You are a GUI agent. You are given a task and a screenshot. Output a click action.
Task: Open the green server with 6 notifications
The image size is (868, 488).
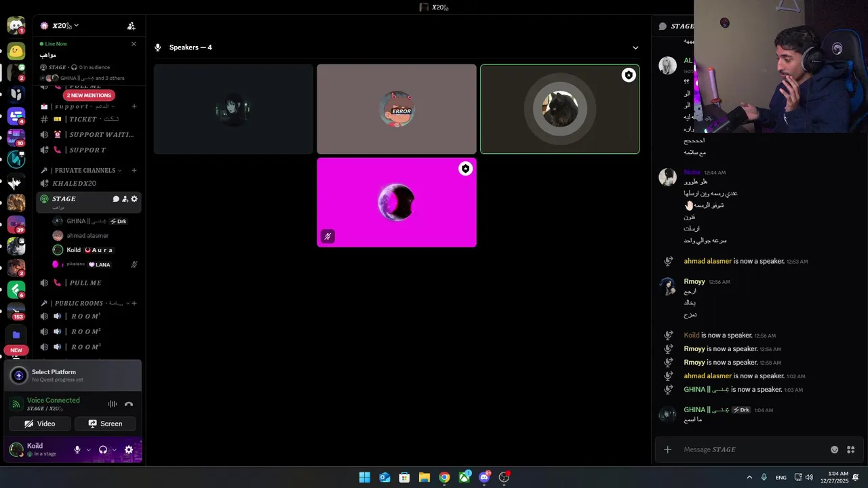pyautogui.click(x=16, y=289)
